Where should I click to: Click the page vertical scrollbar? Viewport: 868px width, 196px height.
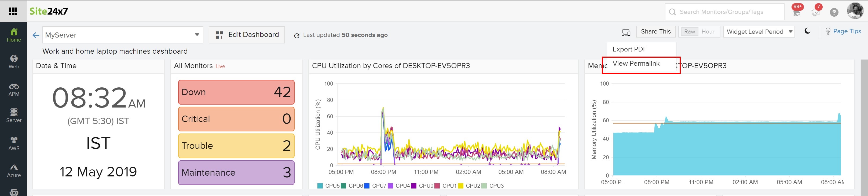[864, 128]
